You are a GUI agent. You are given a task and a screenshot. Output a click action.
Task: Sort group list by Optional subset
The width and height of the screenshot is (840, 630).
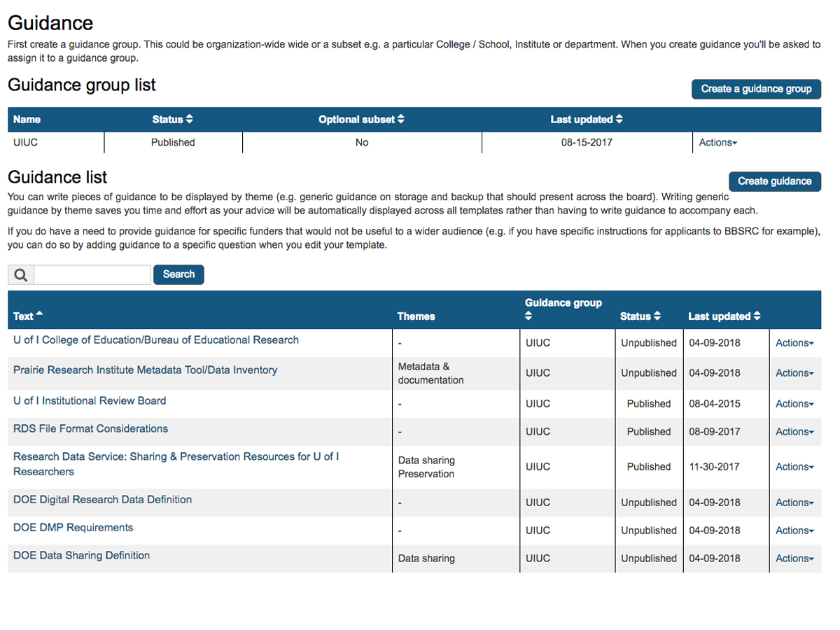[x=361, y=120]
